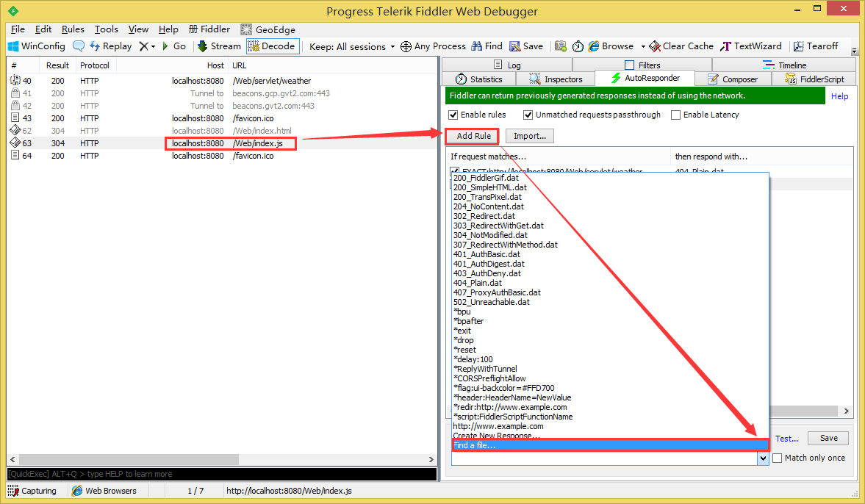Click the Capturing status bar indicator
The image size is (865, 504).
[32, 491]
